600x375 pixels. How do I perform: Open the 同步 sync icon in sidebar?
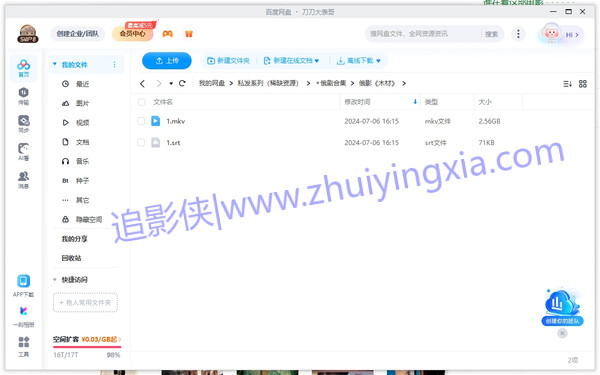click(x=23, y=124)
